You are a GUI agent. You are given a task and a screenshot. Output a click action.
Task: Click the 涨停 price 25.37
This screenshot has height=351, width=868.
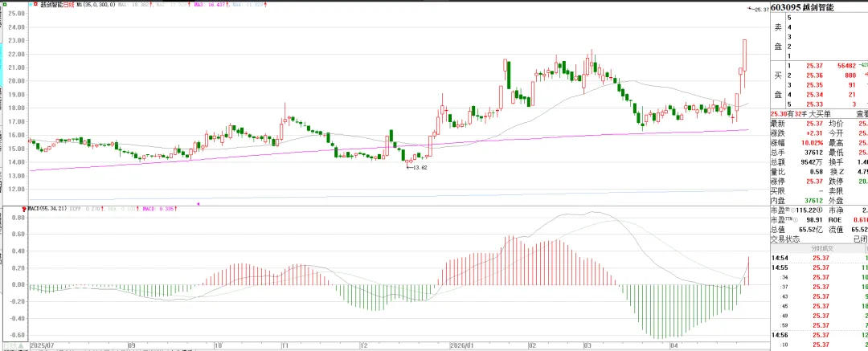814,181
